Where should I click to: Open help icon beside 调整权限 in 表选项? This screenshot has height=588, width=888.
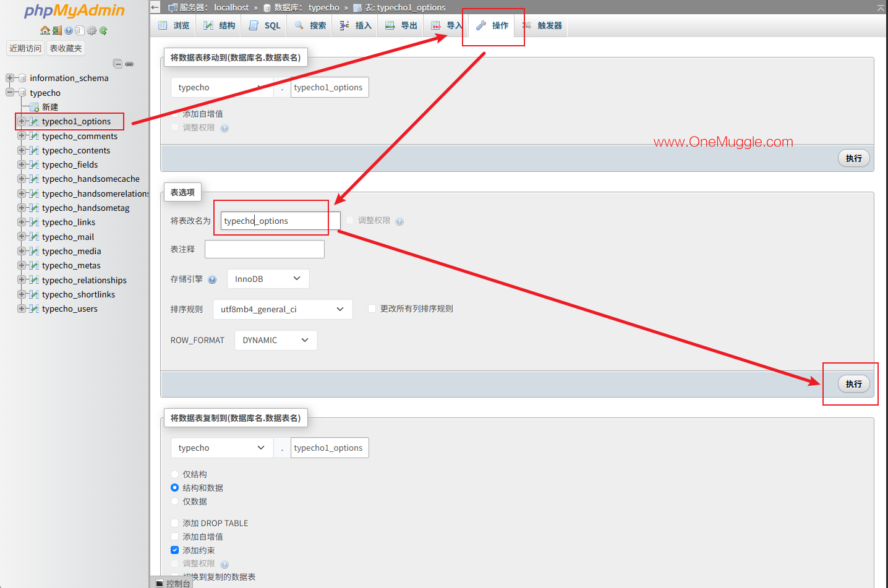(x=399, y=221)
